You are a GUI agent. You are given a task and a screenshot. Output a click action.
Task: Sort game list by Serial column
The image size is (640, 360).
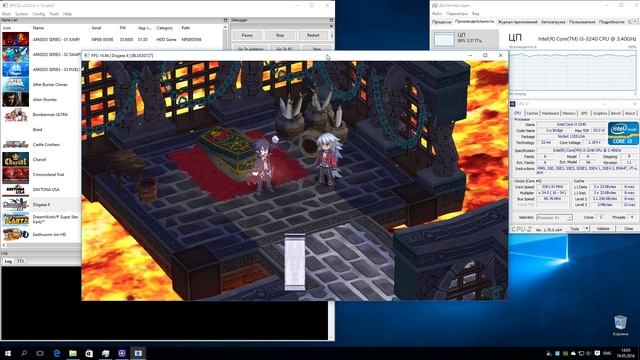point(96,28)
